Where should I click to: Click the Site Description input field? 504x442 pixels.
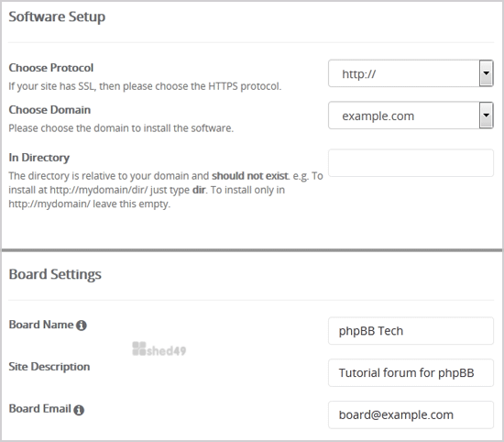411,372
